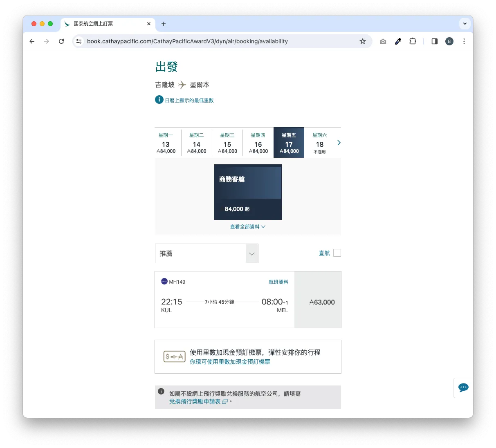Click the browser back arrow

[32, 41]
